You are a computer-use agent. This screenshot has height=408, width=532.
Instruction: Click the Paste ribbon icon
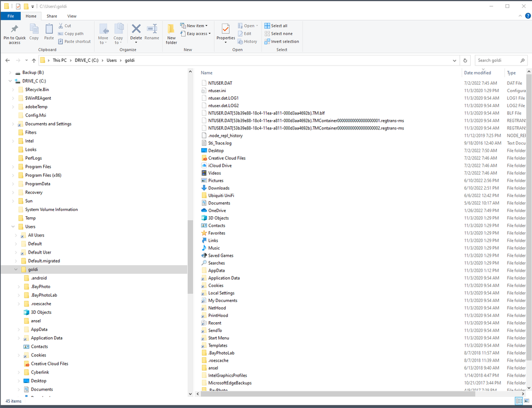click(x=49, y=29)
